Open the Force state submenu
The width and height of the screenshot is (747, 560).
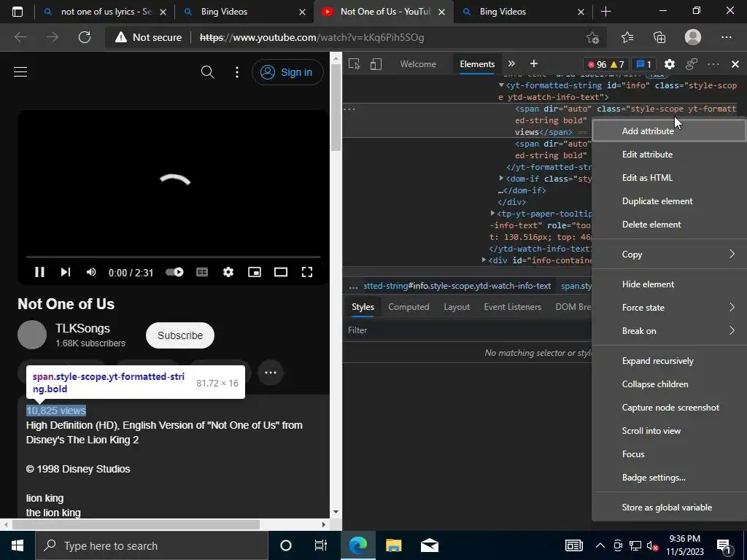click(669, 308)
